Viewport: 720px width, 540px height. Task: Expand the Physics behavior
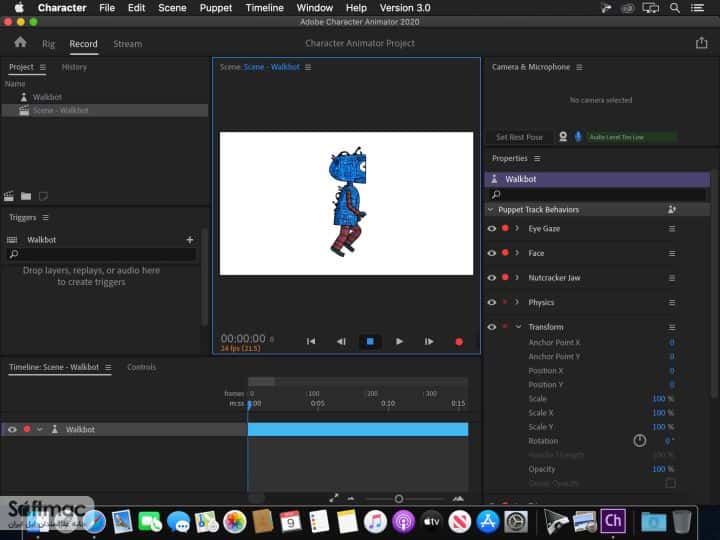(517, 302)
